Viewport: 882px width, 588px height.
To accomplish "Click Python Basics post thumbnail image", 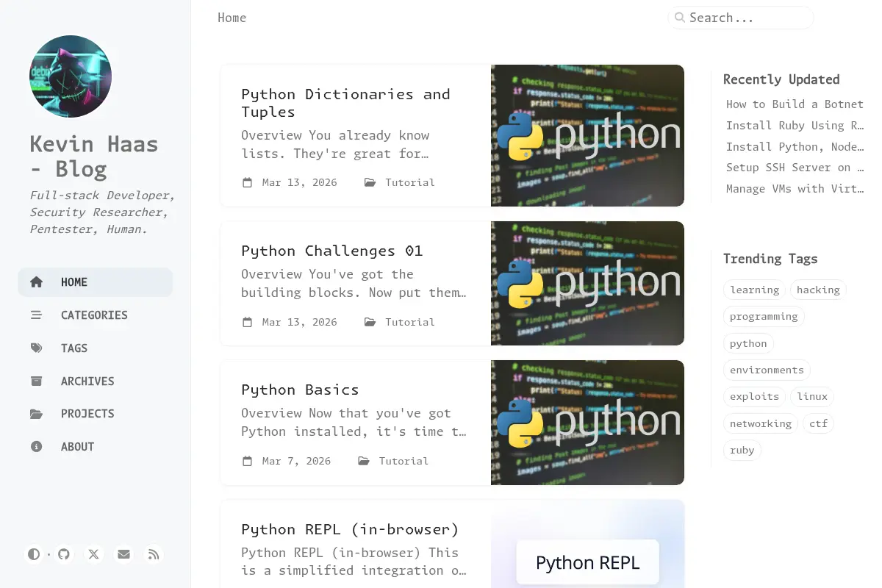I will pyautogui.click(x=587, y=423).
